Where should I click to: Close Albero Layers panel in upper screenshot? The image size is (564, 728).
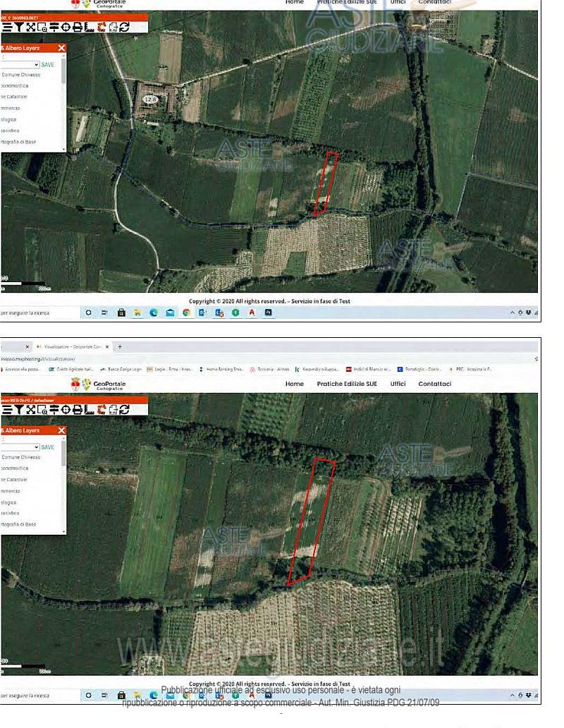(x=62, y=48)
